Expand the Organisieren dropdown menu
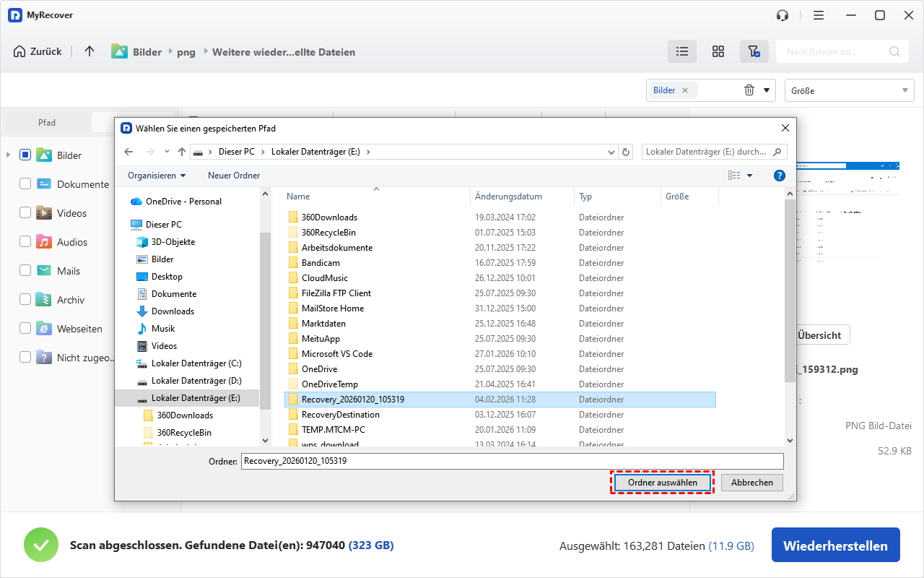 pos(157,176)
